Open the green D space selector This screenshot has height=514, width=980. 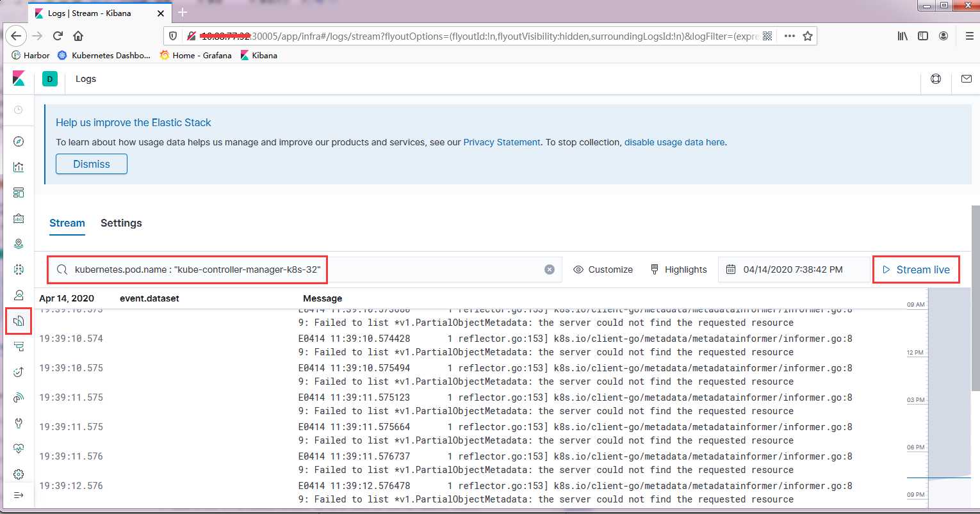(x=50, y=79)
